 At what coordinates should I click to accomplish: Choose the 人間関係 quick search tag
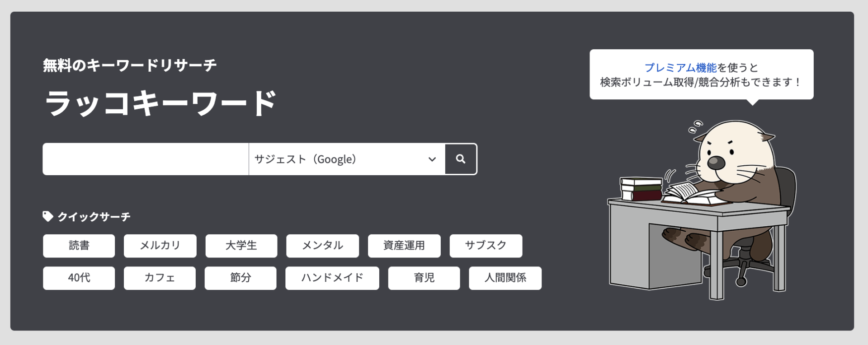pyautogui.click(x=505, y=278)
